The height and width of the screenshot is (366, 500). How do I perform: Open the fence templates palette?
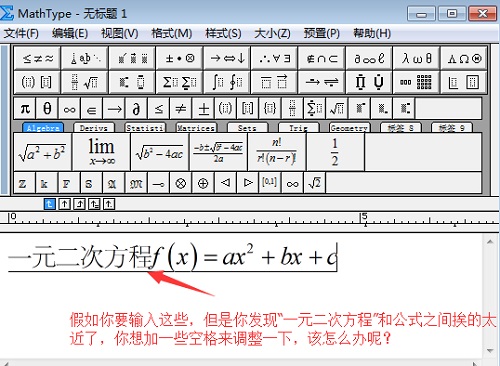[37, 82]
